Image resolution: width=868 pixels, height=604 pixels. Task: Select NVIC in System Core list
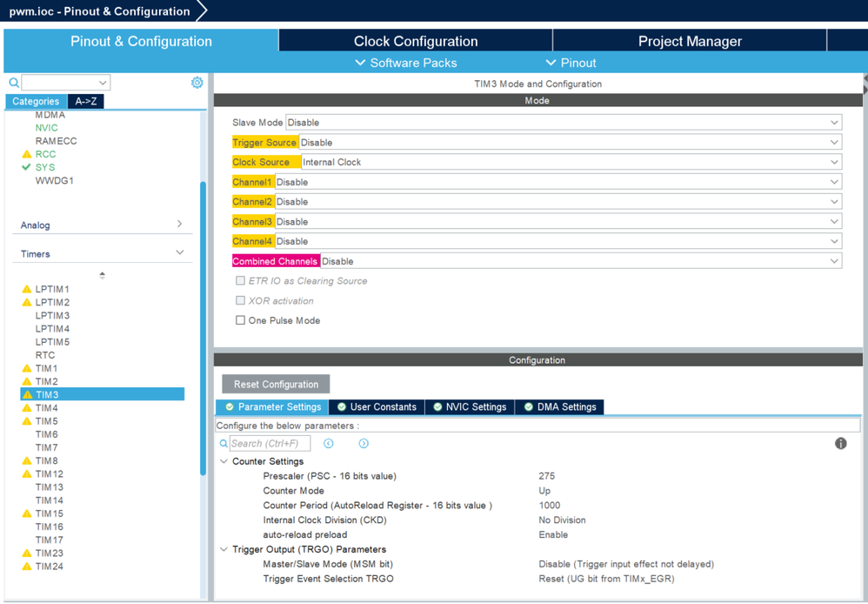46,127
